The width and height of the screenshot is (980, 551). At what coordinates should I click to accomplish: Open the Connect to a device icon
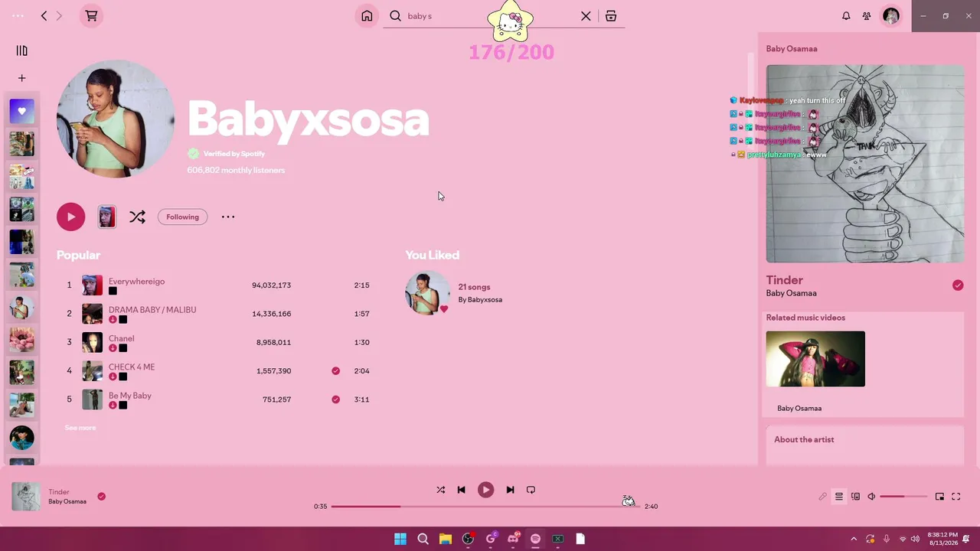point(855,497)
